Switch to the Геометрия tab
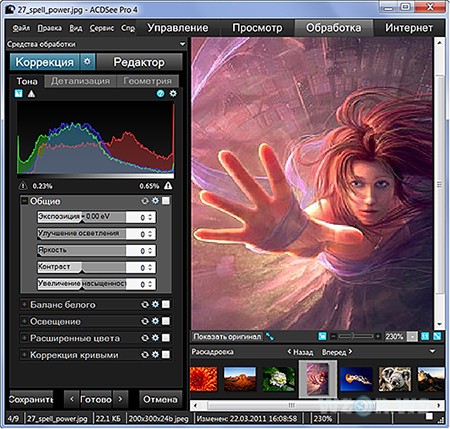This screenshot has width=450, height=429. click(x=148, y=81)
